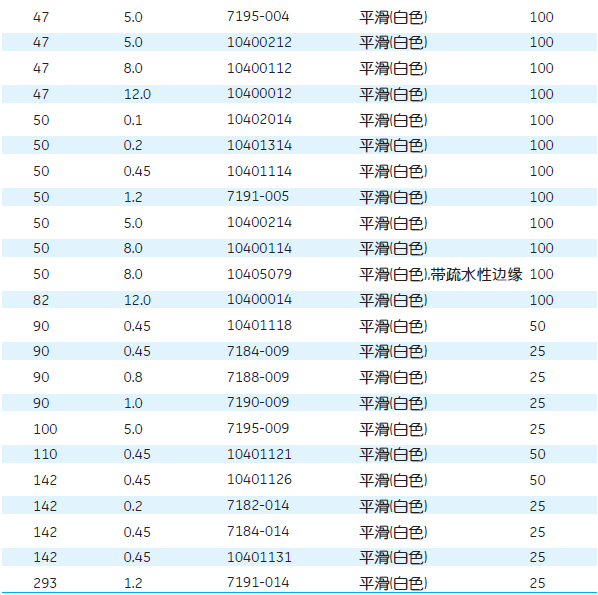This screenshot has width=598, height=595.
Task: Select catalog number 10402014
Action: (259, 119)
